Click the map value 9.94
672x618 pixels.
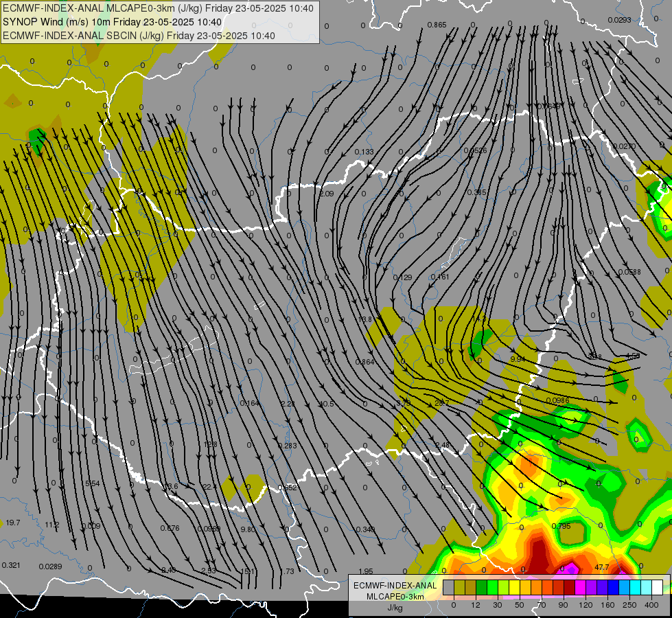coord(518,359)
